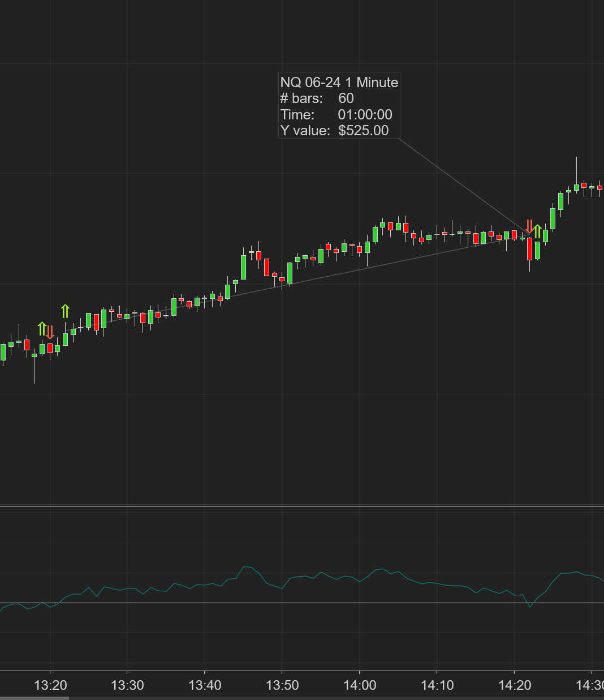Image resolution: width=604 pixels, height=700 pixels.
Task: Select the green up arrow above 13:22 candle
Action: pos(65,311)
